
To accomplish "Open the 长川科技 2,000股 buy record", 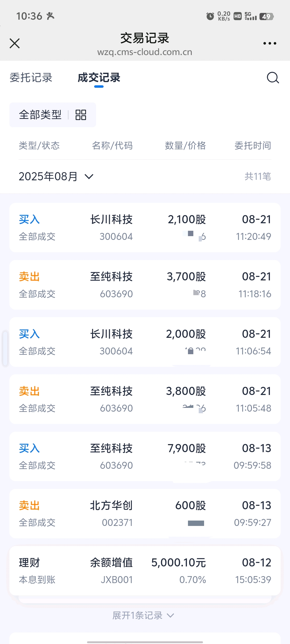I will tap(145, 342).
